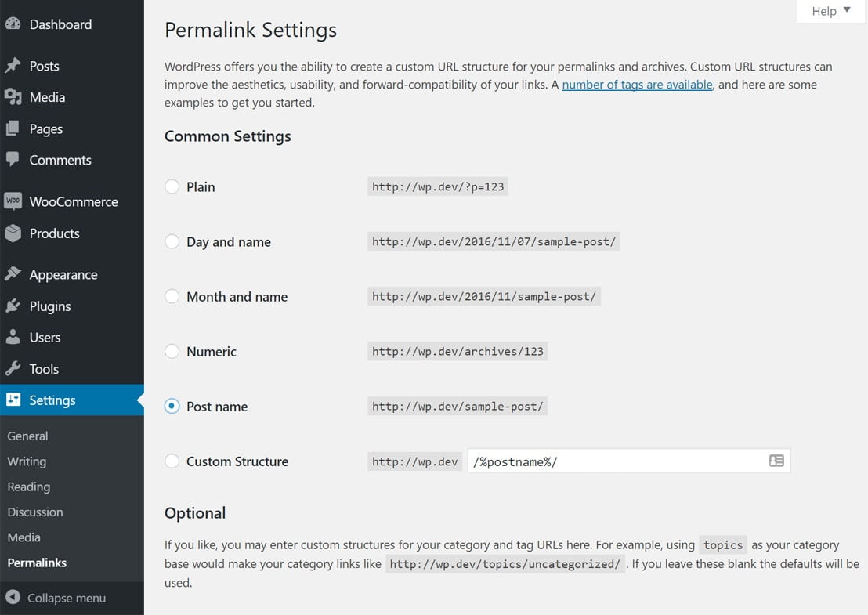
Task: Expand the Help dropdown tab
Action: (830, 11)
